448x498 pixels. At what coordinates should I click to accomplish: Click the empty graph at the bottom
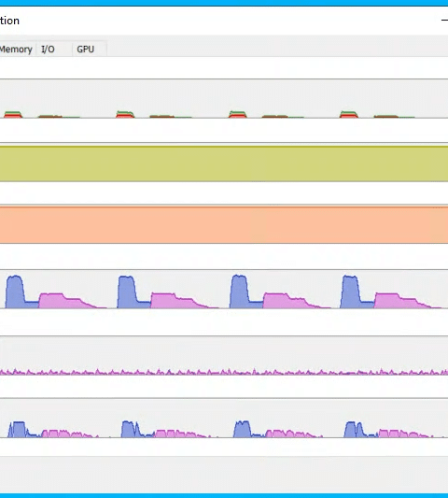224,475
